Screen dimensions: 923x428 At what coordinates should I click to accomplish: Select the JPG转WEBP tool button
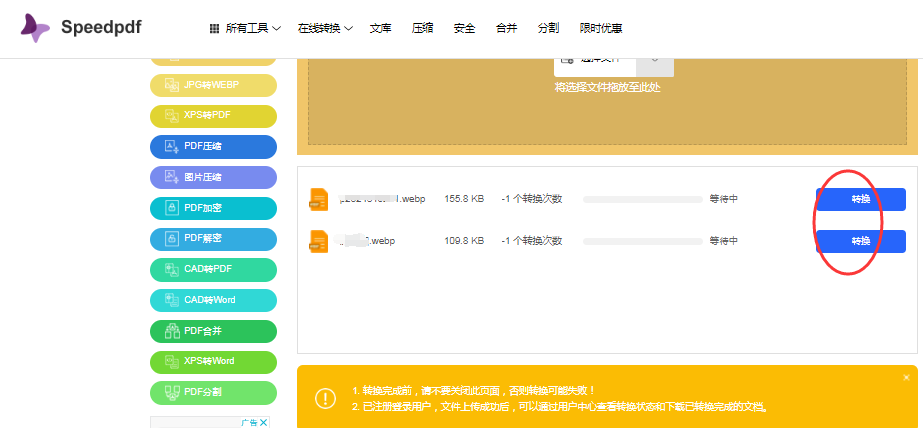pos(213,85)
